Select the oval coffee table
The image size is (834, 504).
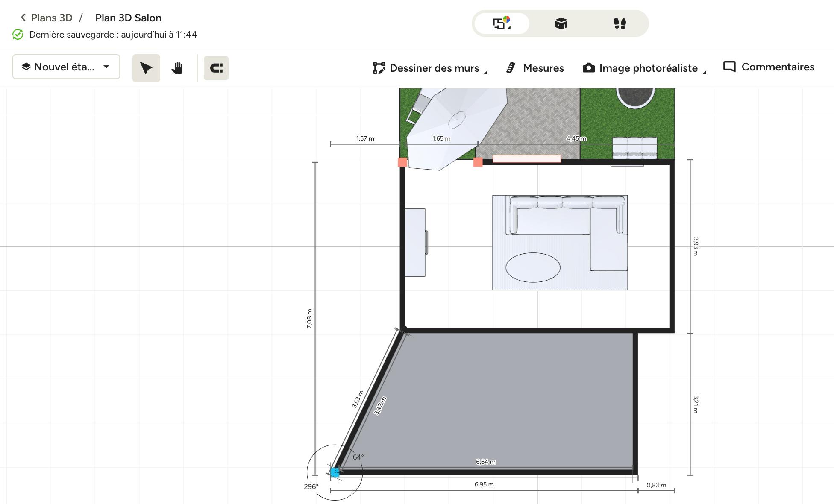pos(533,267)
